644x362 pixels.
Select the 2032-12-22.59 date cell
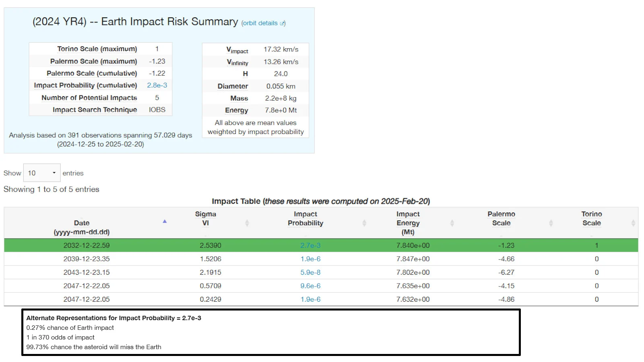coord(87,245)
